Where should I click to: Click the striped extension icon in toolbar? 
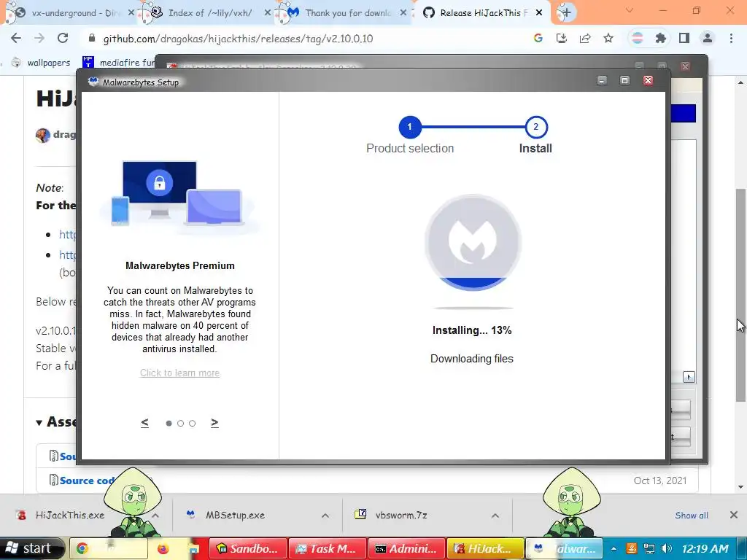(637, 38)
